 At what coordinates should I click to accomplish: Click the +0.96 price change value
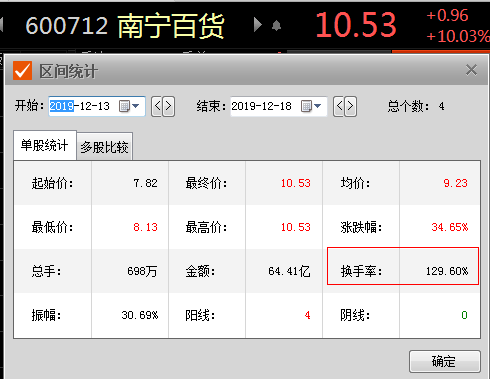point(447,15)
